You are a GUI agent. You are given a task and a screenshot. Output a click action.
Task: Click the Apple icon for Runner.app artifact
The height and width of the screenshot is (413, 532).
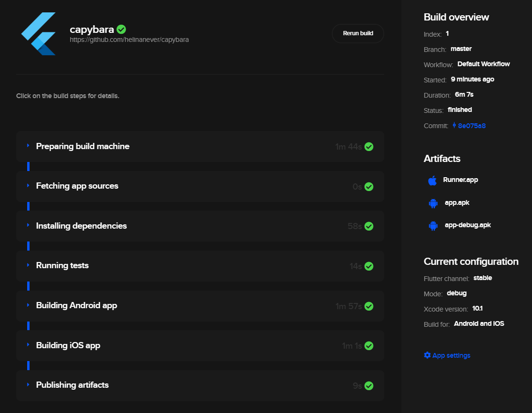(432, 181)
